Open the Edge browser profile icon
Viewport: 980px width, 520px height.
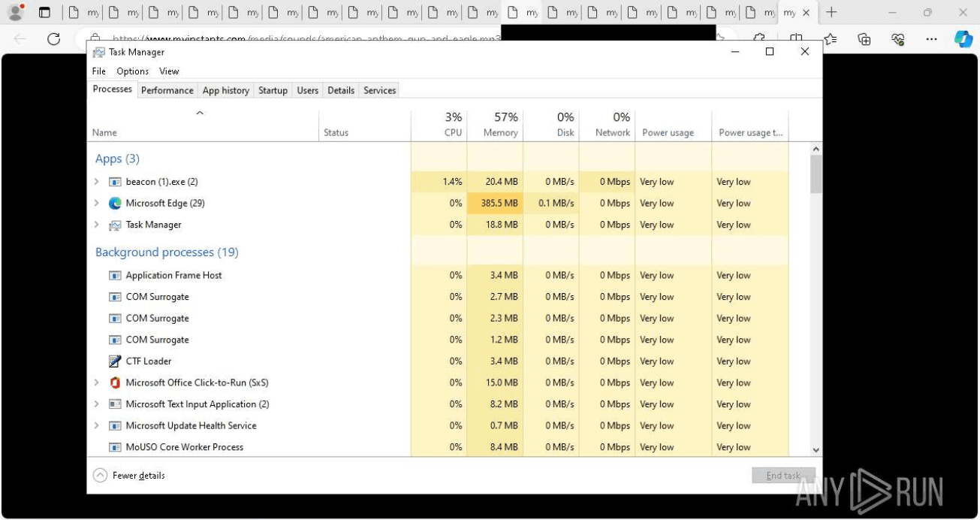[x=15, y=12]
